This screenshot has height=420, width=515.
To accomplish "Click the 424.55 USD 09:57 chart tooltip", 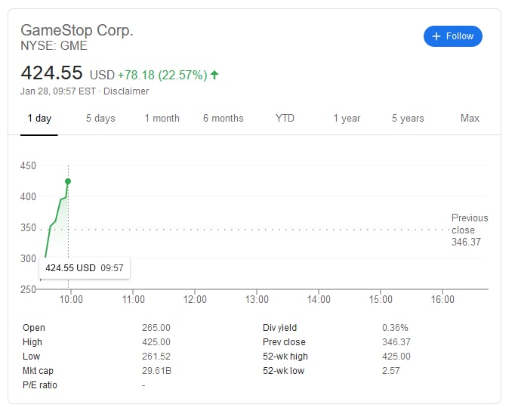I will coord(85,268).
